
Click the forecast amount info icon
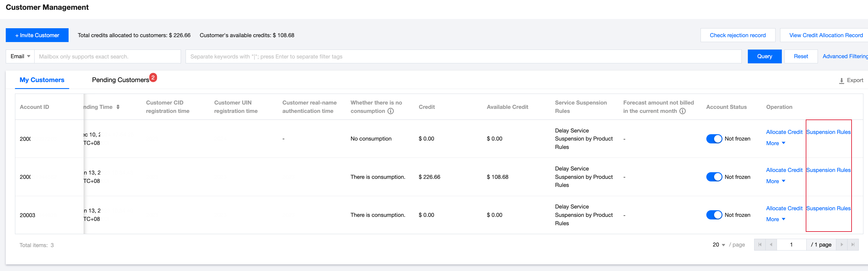(683, 111)
